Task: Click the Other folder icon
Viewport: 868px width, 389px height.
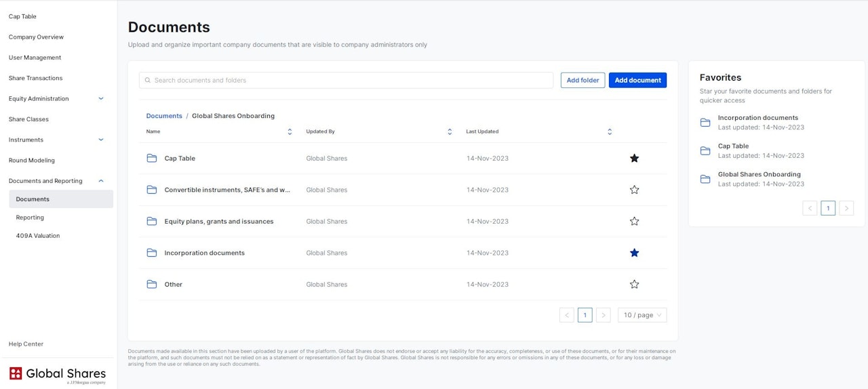Action: (x=152, y=285)
